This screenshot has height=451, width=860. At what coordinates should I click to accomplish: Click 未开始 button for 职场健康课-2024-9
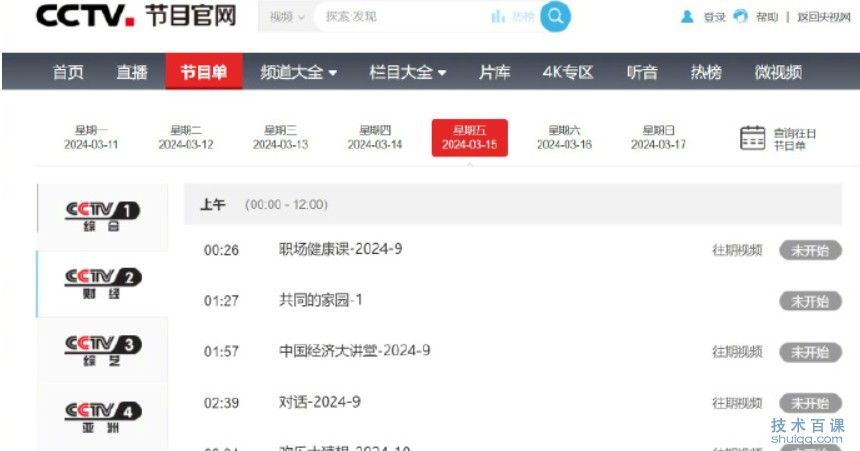click(x=810, y=250)
